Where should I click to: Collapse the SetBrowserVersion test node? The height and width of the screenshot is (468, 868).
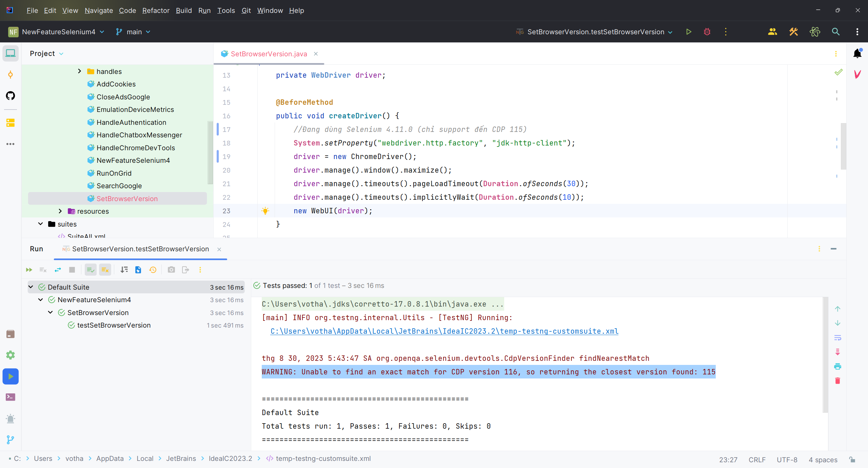(x=51, y=312)
